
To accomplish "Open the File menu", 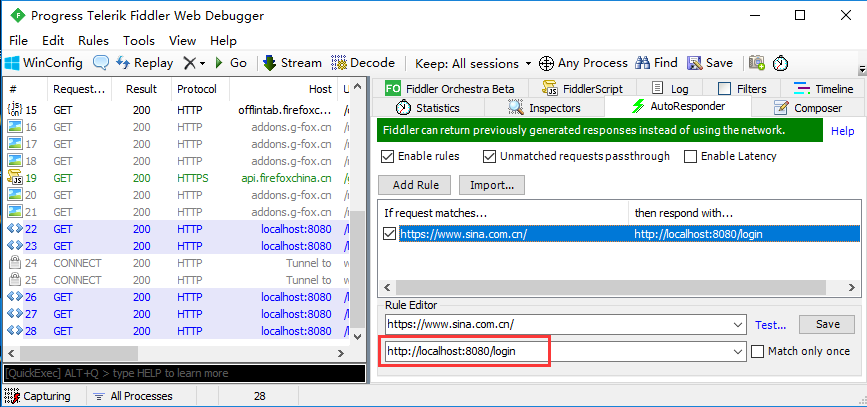I will point(19,40).
